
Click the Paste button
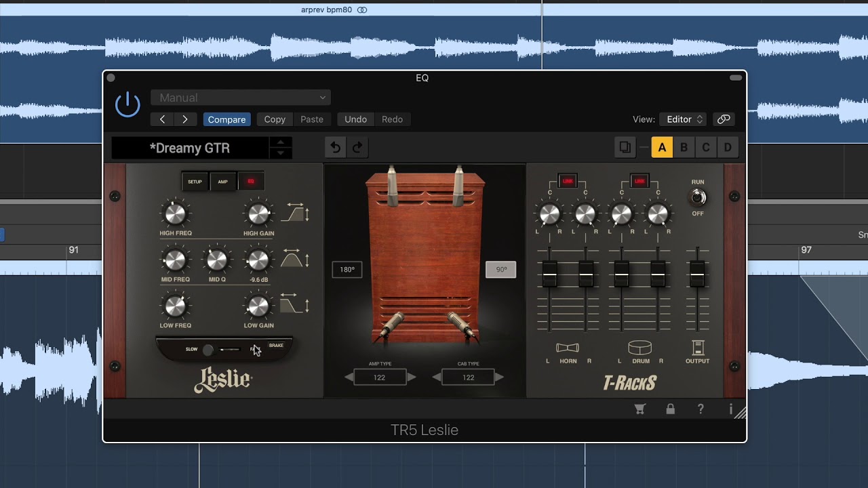(x=312, y=119)
